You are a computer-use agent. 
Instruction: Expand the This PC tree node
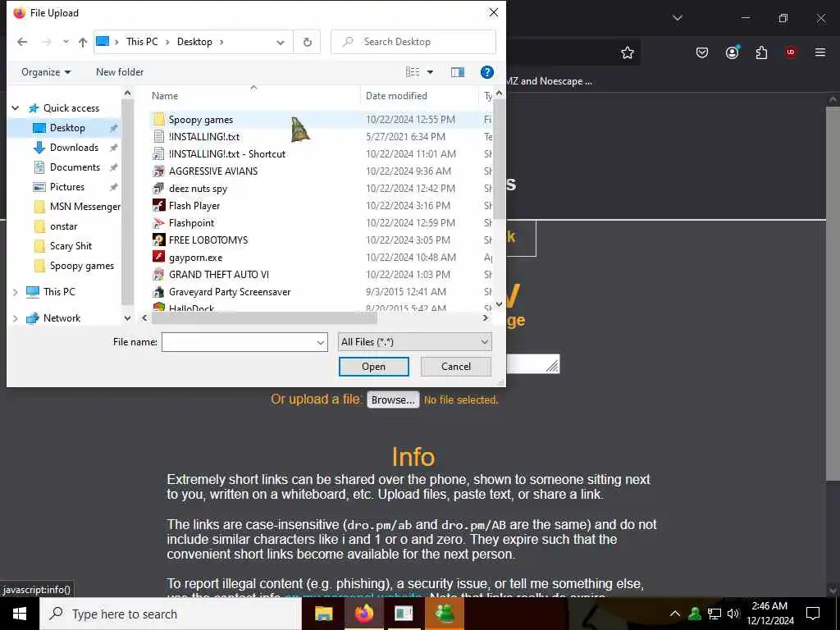click(16, 292)
